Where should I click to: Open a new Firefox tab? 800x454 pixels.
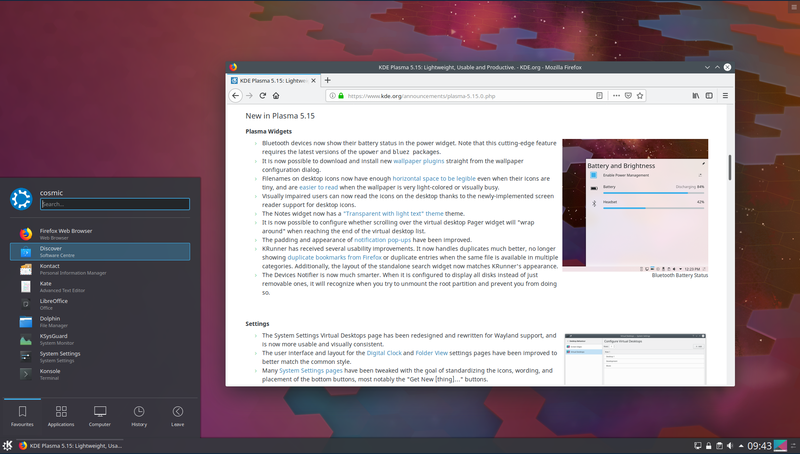point(328,80)
